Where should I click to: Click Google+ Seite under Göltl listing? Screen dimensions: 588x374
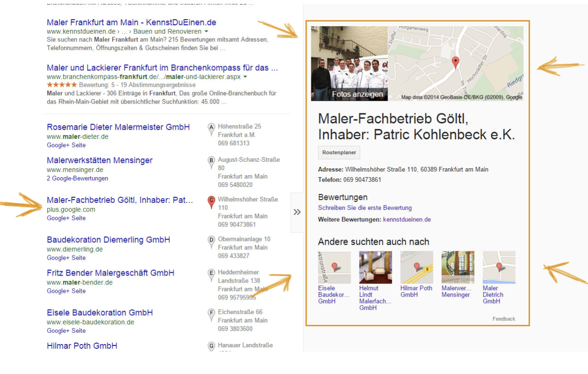[x=66, y=218]
